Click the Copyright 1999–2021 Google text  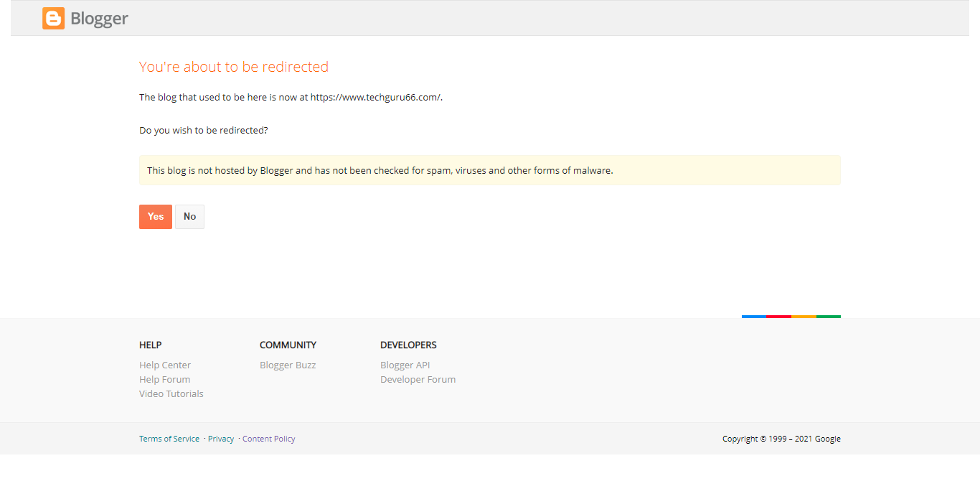click(781, 439)
